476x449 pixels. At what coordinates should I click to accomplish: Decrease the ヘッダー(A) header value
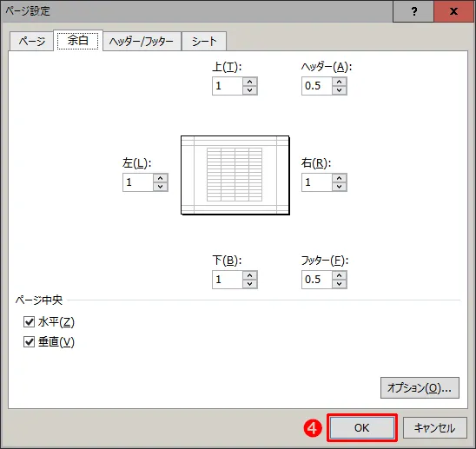point(340,90)
